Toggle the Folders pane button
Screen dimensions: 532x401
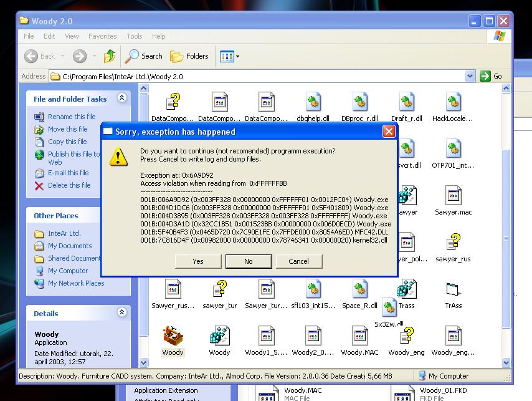189,56
